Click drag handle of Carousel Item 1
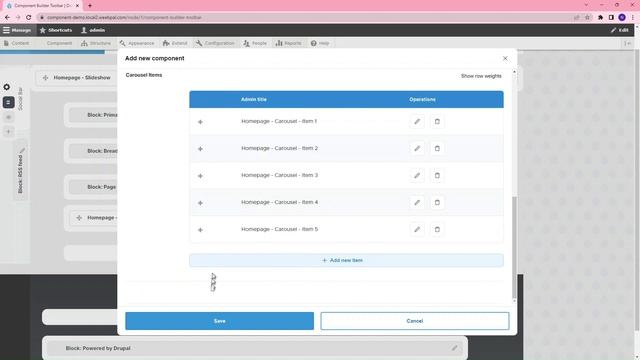This screenshot has height=360, width=640. pos(200,122)
